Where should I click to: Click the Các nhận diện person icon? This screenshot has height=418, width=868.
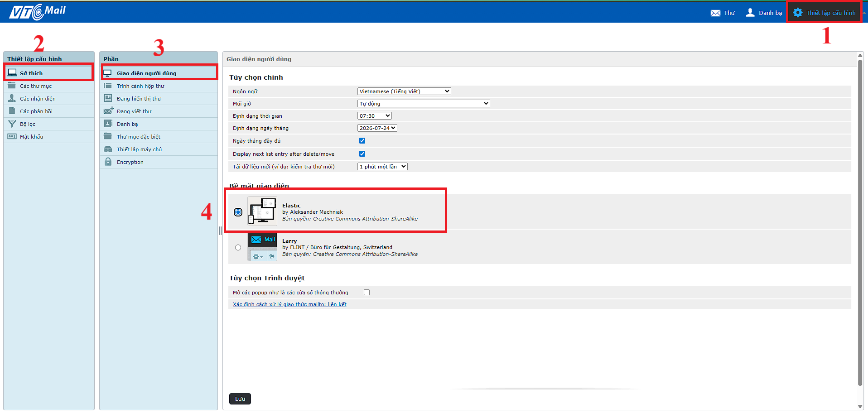pos(12,98)
